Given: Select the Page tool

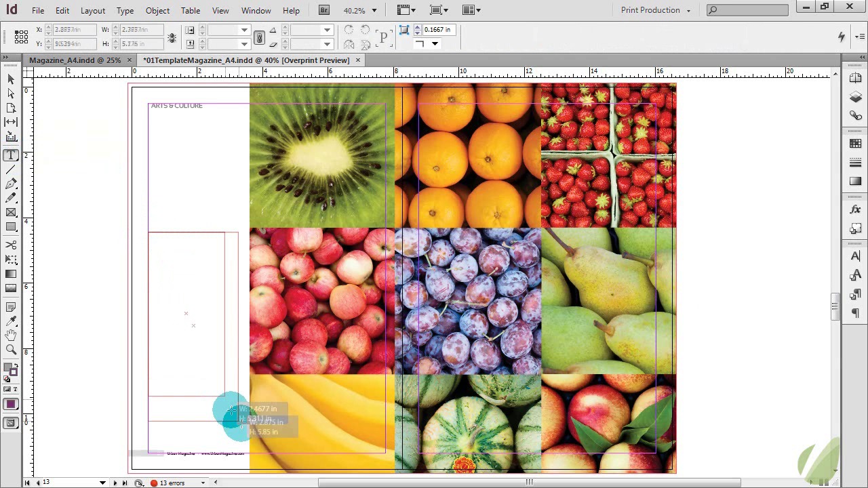Looking at the screenshot, I should click(x=11, y=108).
